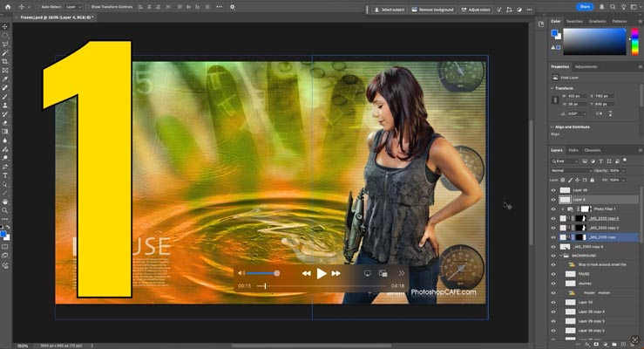Screen dimensions: 644x349
Task: Select the Horizontal Type tool
Action: click(x=5, y=174)
